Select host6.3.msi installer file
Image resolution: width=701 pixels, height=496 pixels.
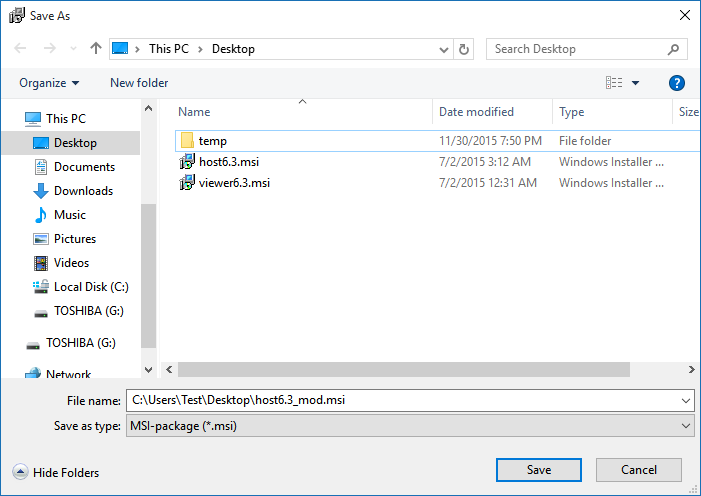(228, 162)
